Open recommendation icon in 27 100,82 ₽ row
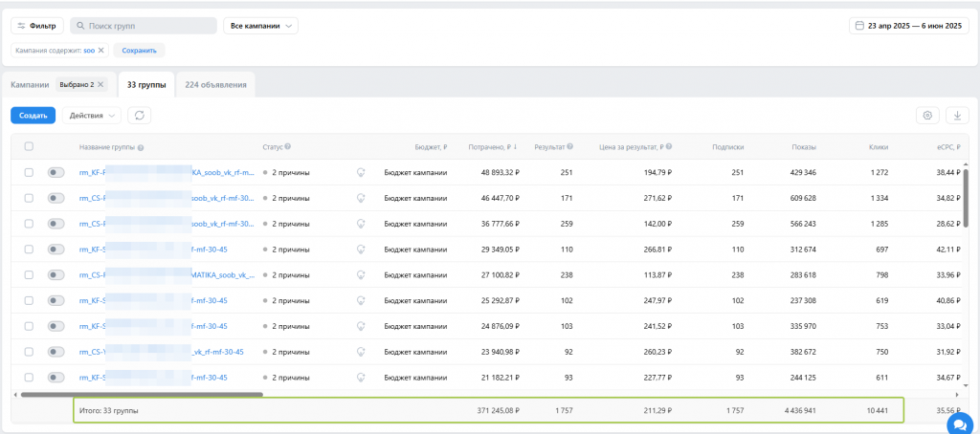The height and width of the screenshot is (434, 980). coord(361,274)
